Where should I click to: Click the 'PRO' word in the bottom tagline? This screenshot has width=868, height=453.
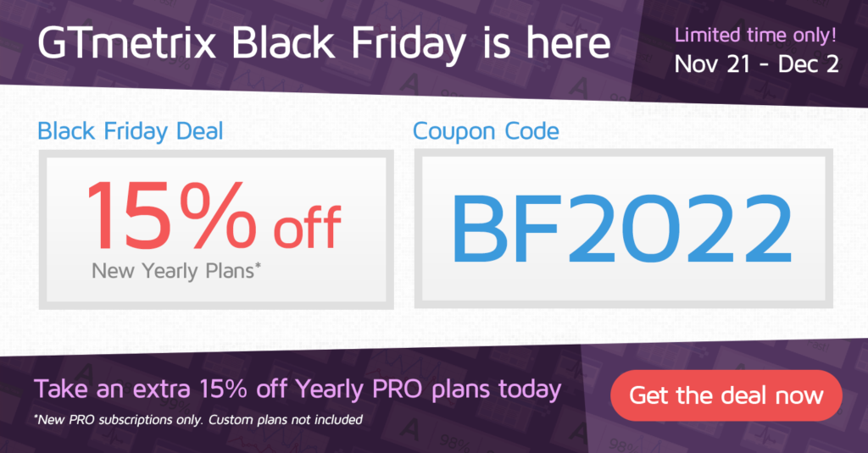coord(397,389)
